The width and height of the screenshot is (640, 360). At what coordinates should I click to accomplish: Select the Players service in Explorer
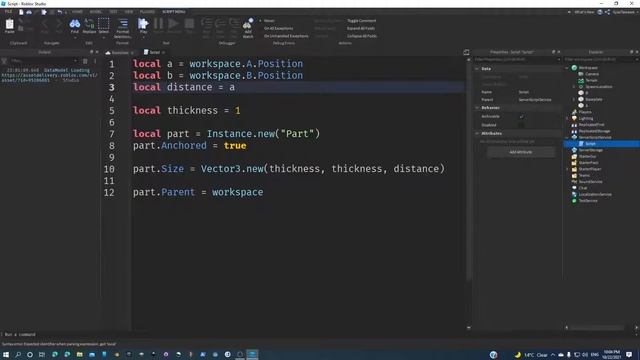tap(582, 112)
